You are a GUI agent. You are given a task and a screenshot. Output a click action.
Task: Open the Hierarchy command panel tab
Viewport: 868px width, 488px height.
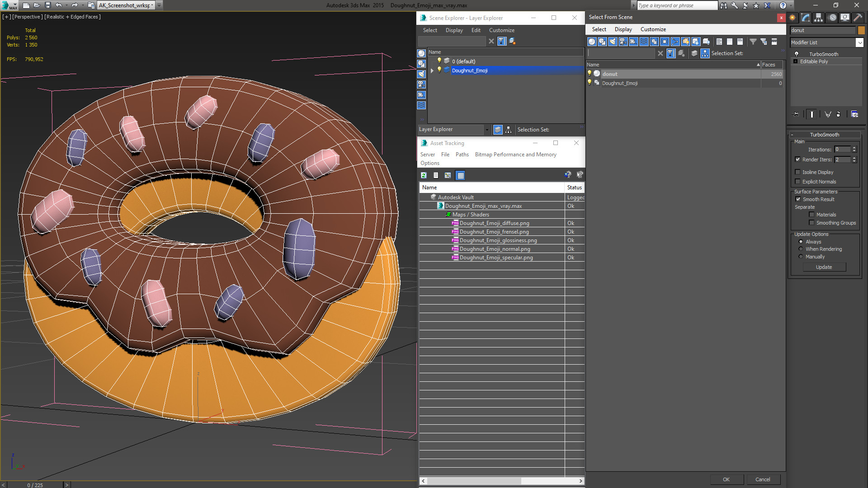tap(818, 18)
